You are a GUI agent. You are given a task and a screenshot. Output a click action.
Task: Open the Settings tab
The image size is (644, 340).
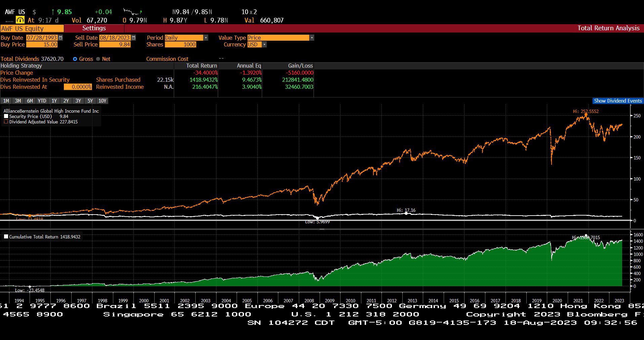tap(94, 28)
